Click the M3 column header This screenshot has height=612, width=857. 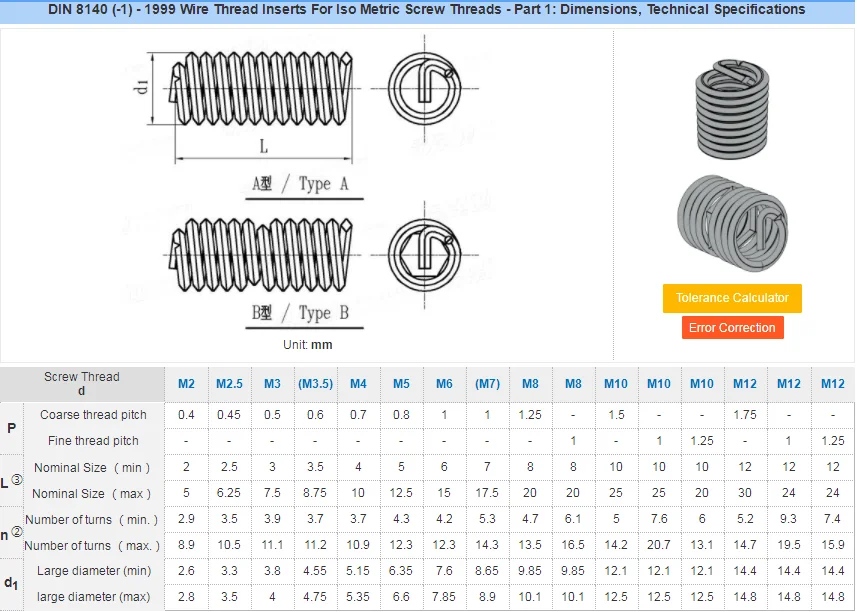click(x=272, y=384)
